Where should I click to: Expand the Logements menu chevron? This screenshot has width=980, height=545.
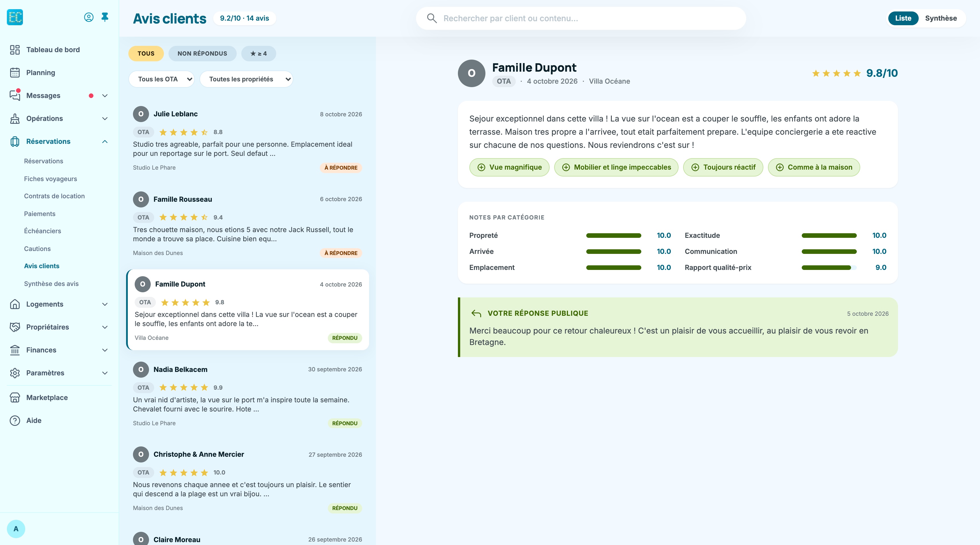tap(105, 304)
